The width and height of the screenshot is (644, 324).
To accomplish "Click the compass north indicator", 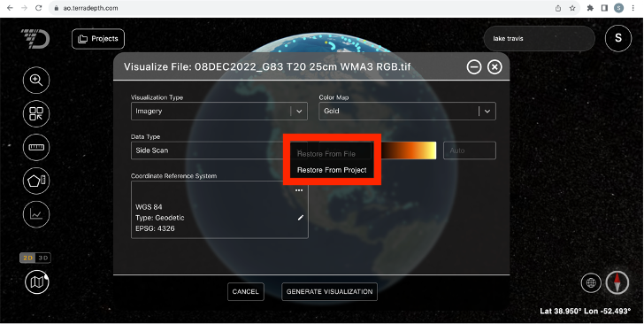I will 617,282.
